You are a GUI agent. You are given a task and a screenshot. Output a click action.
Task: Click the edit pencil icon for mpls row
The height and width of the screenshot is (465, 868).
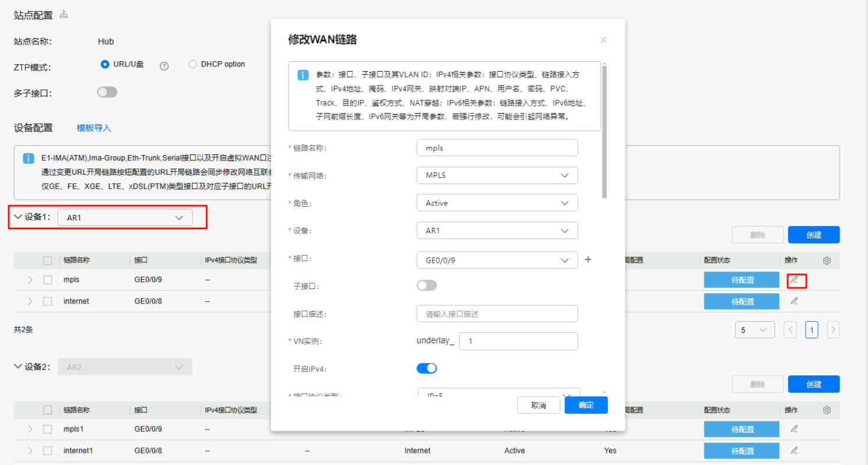pos(794,280)
